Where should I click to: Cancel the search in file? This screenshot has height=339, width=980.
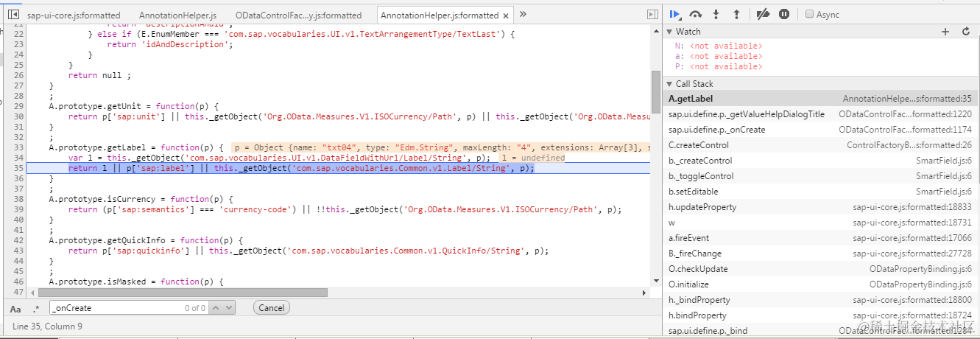[271, 308]
